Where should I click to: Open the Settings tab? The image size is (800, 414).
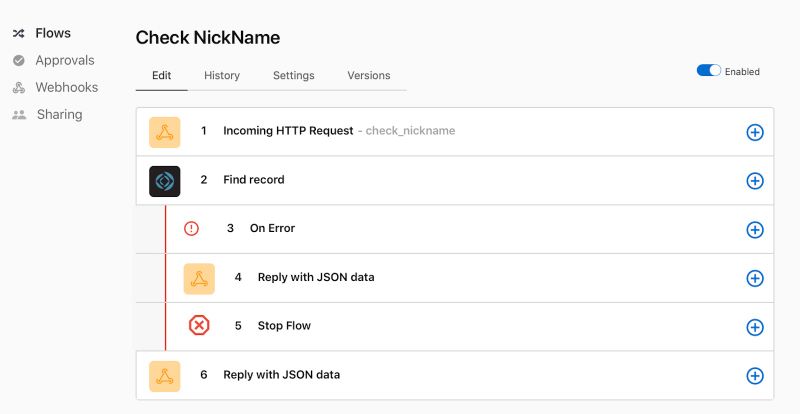[293, 76]
